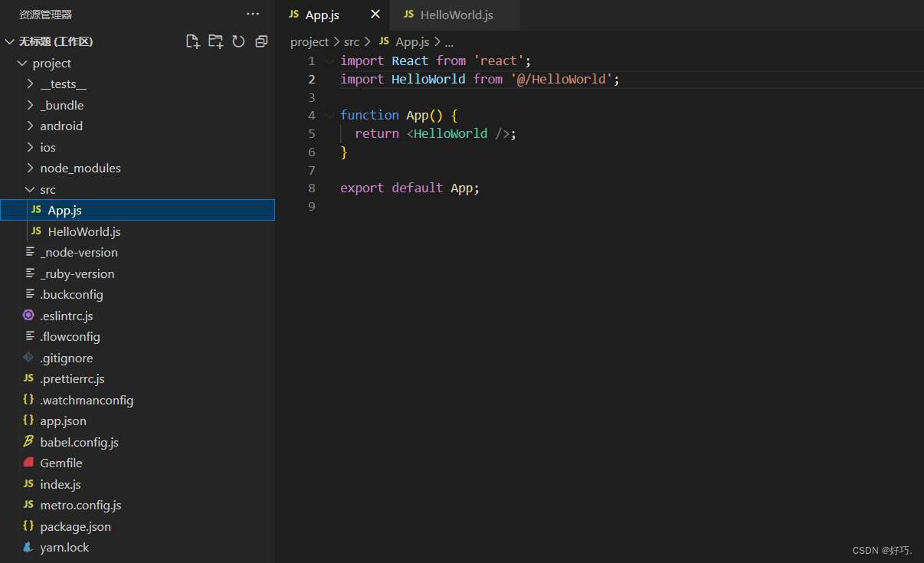Switch to the HelloWorld.js tab
This screenshot has height=563, width=924.
[x=454, y=15]
